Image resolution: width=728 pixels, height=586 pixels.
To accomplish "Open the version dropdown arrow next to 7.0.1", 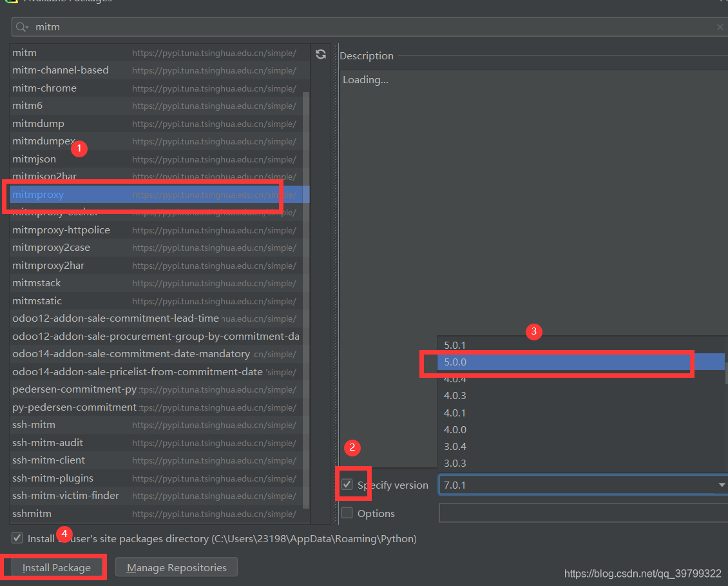I will (721, 484).
